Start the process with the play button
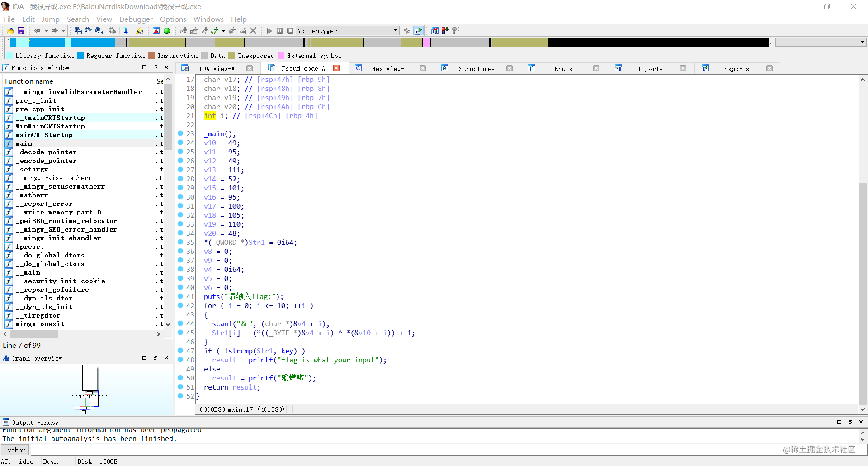This screenshot has width=868, height=466. point(269,31)
